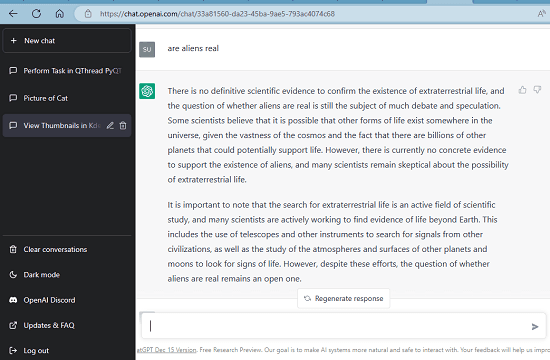Screen dimensions: 550x360
Task: Click Log out in the sidebar
Action: (67, 351)
